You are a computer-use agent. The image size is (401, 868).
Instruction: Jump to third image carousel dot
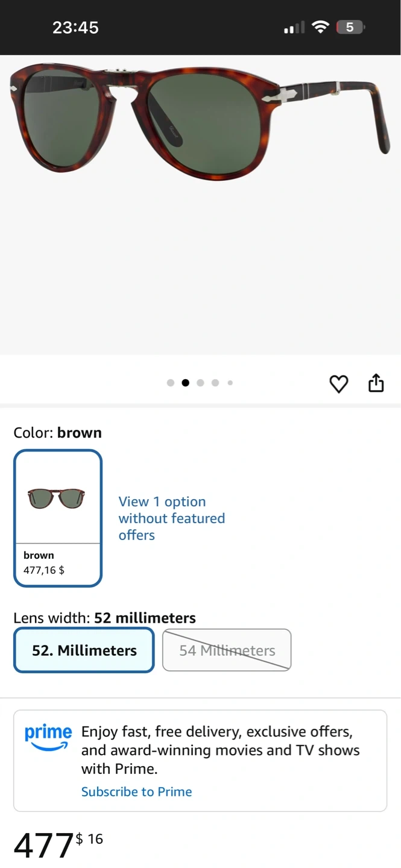200,383
